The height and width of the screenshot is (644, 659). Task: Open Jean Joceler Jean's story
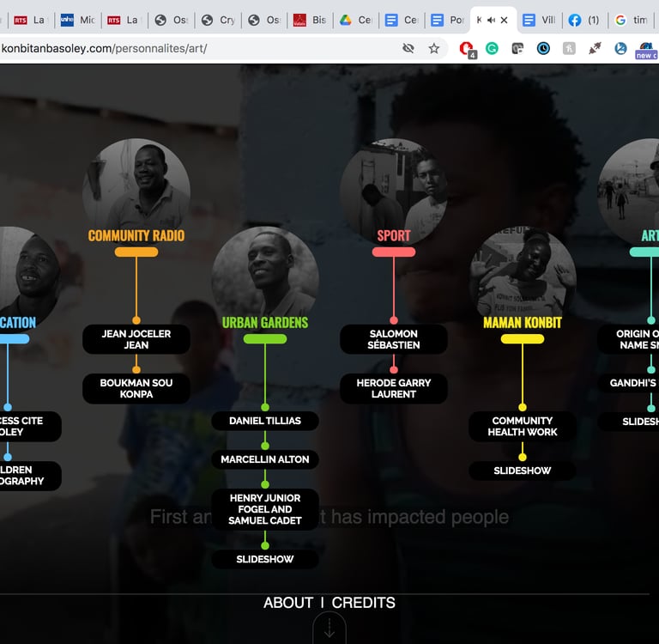(136, 339)
